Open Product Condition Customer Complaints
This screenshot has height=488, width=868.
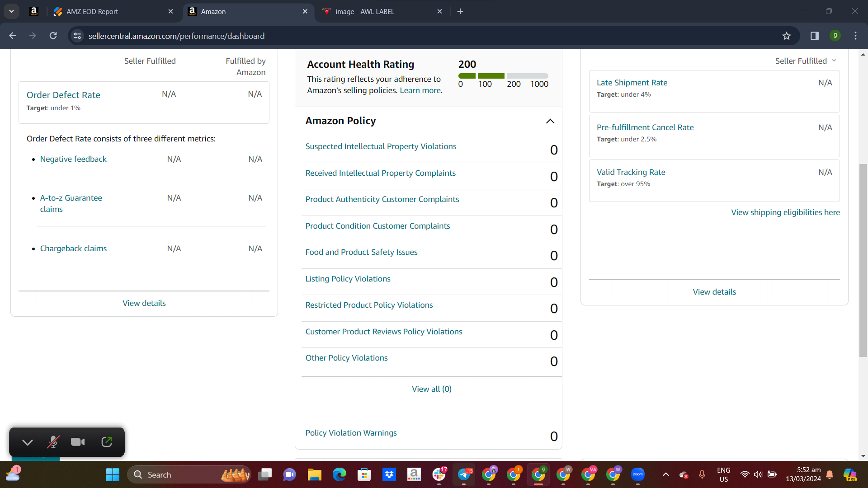click(x=377, y=226)
